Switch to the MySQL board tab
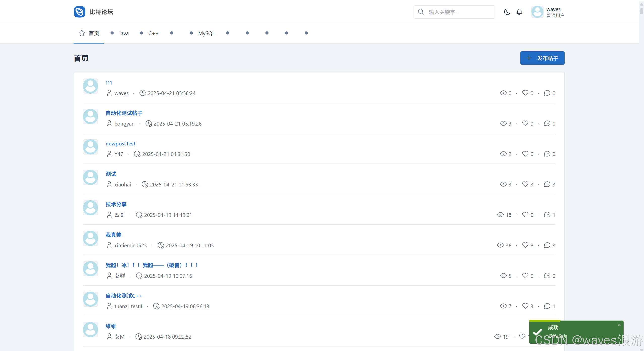Screen dimensions: 644x351 coord(206,33)
